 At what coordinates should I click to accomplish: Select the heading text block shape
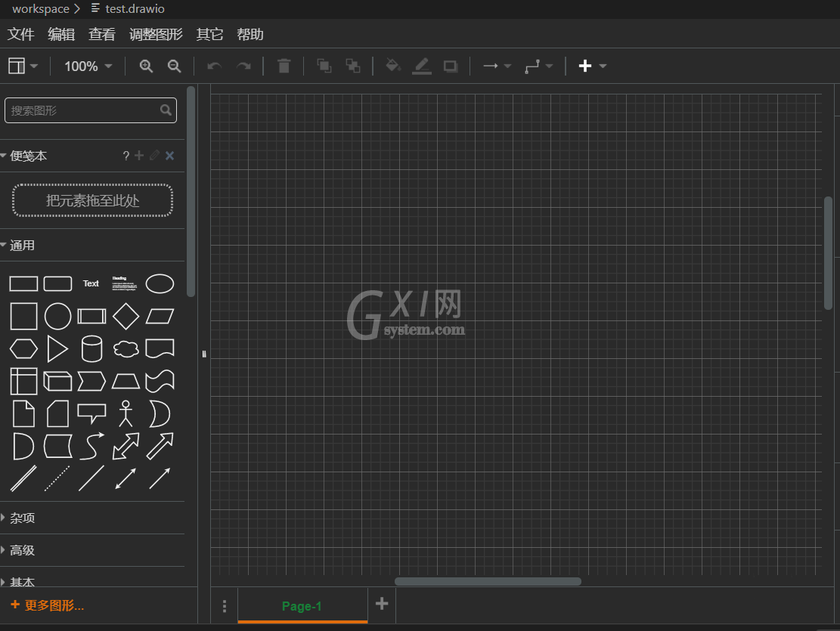(x=124, y=284)
